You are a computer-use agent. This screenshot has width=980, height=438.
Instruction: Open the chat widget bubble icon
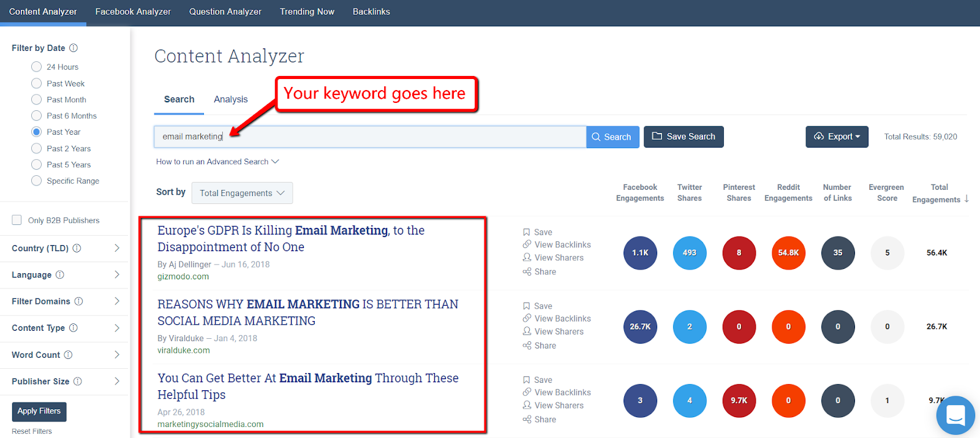pyautogui.click(x=956, y=415)
